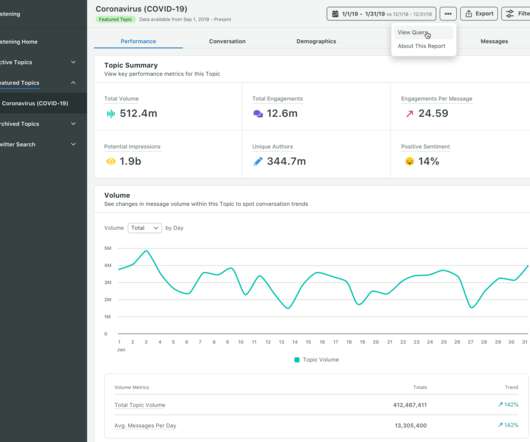Click the Potential Impressions eye icon
This screenshot has width=530, height=442.
(111, 162)
